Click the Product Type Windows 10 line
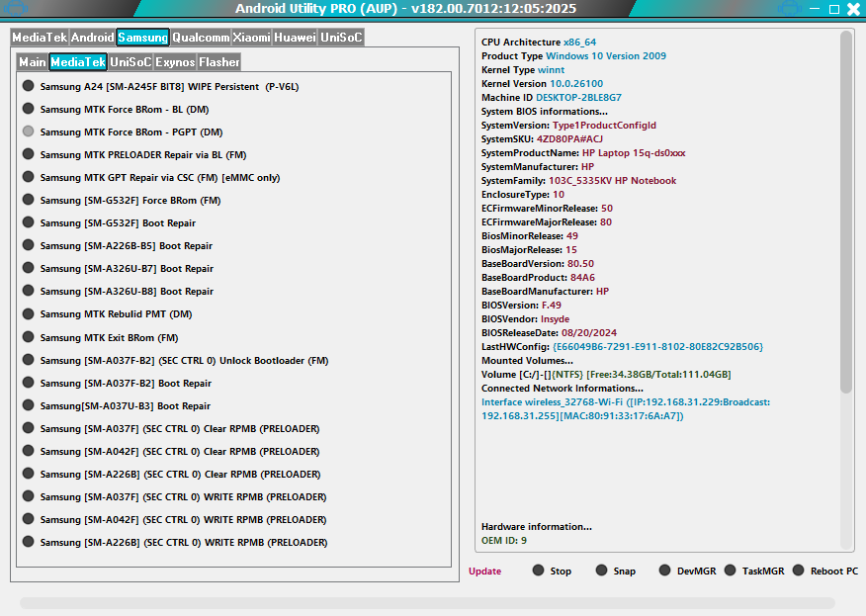The image size is (866, 616). pos(573,55)
